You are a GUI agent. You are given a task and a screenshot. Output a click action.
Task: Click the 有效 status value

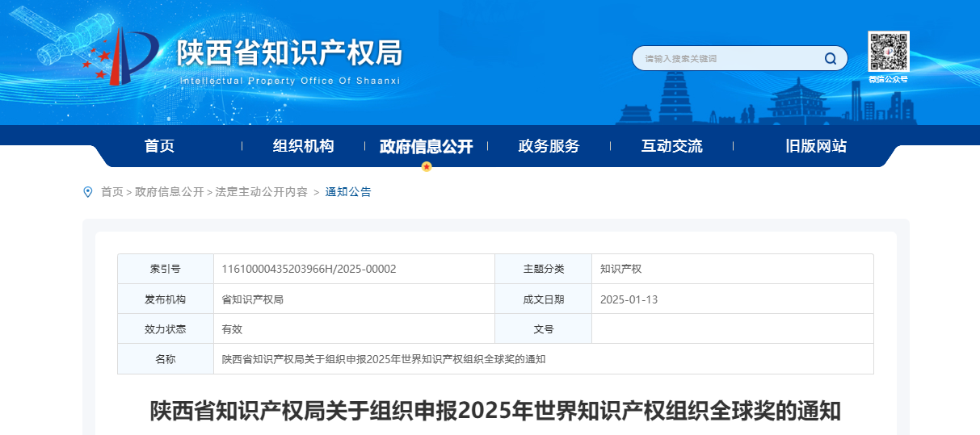232,329
